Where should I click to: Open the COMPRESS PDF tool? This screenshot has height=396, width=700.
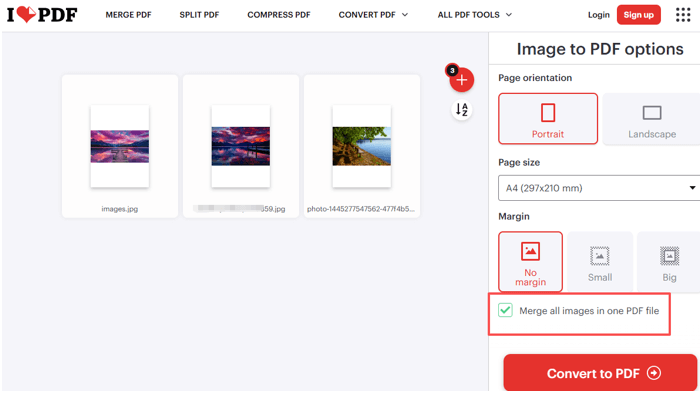click(279, 15)
